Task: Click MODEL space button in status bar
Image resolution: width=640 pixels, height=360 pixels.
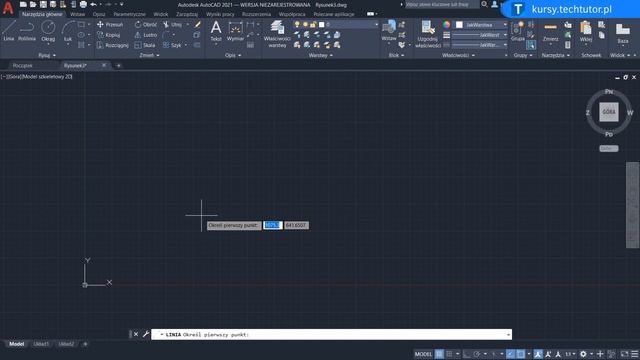Action: pyautogui.click(x=423, y=354)
